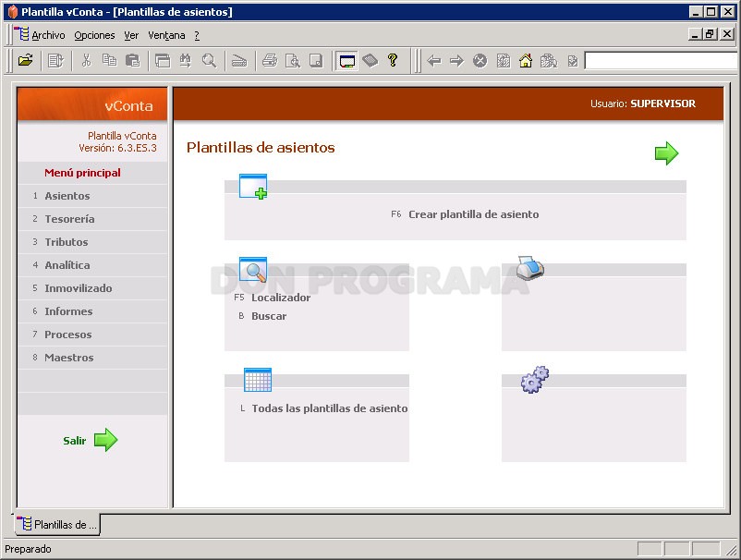
Task: Open the Ventana menu
Action: coord(166,35)
